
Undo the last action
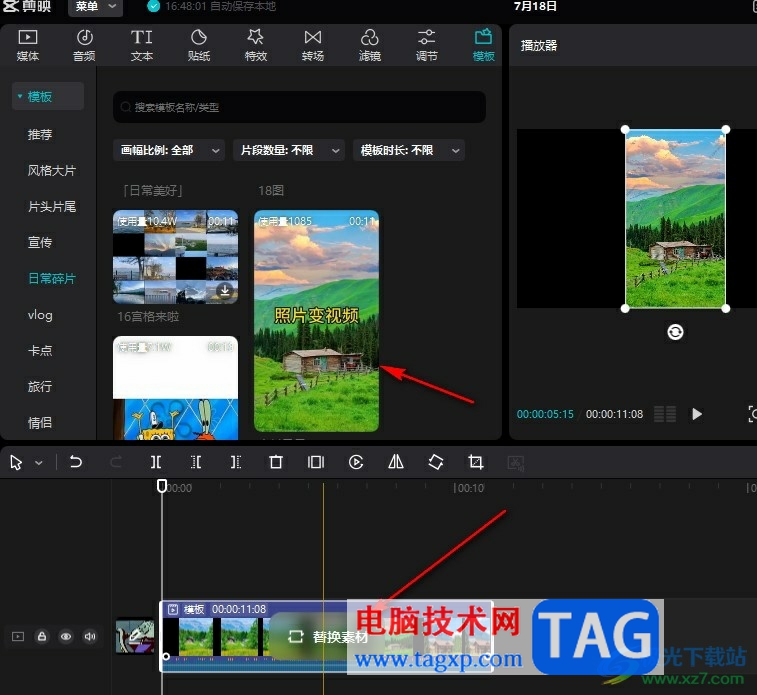[76, 462]
